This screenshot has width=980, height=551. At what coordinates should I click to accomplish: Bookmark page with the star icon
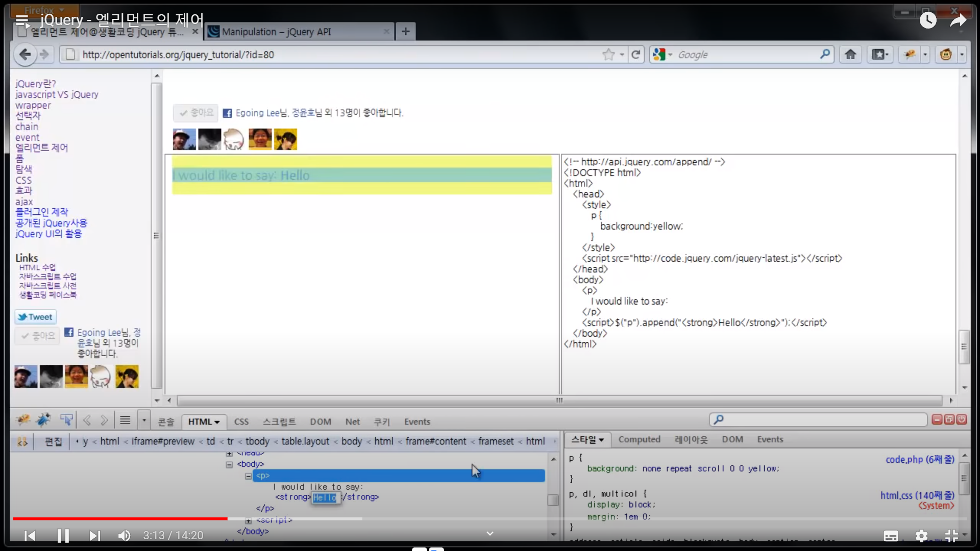coord(608,55)
